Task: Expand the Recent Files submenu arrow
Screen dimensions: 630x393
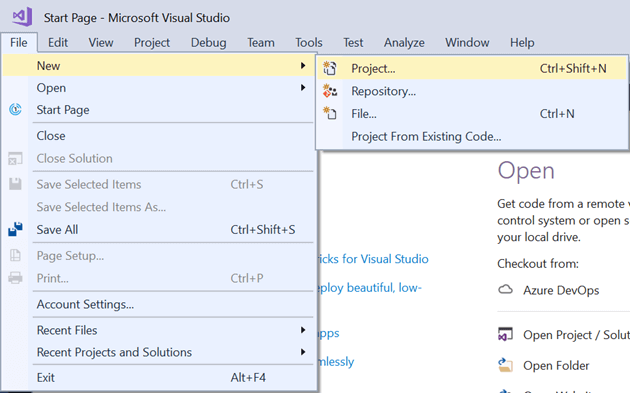Action: [x=303, y=330]
